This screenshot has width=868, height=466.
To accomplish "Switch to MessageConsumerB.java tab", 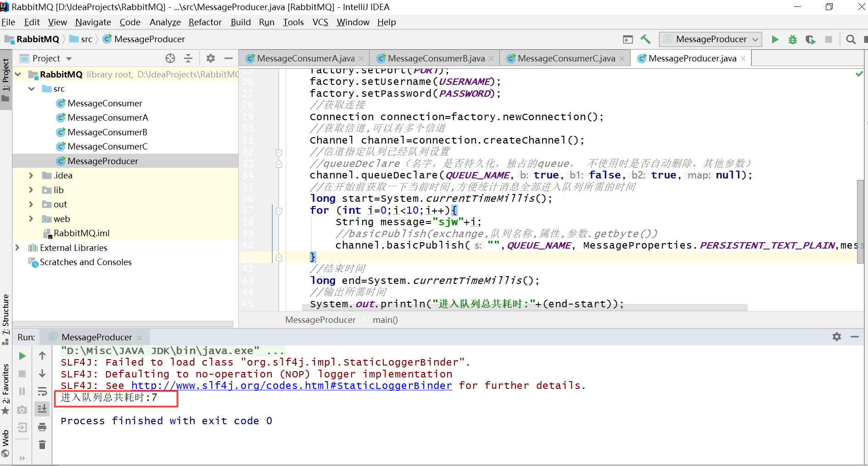I will [436, 58].
